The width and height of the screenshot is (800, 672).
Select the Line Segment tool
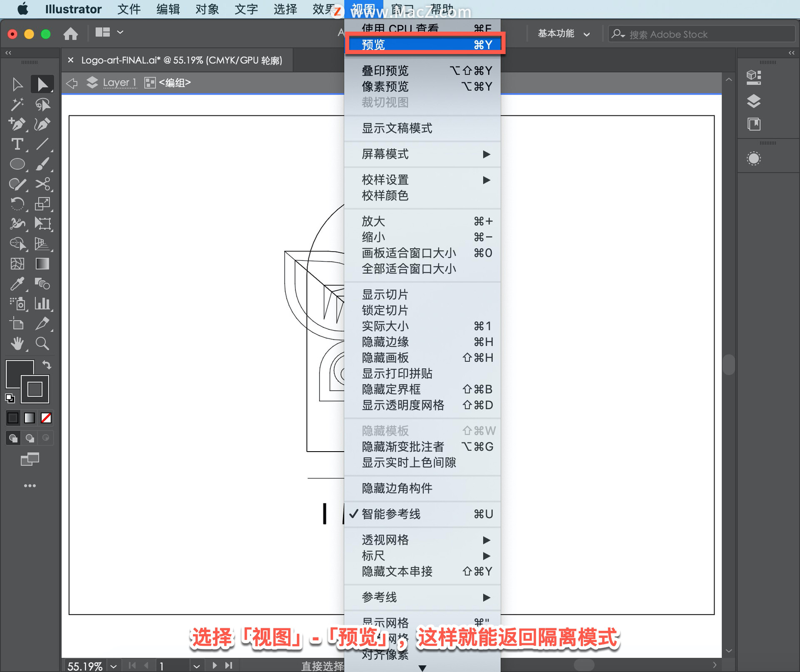[42, 144]
